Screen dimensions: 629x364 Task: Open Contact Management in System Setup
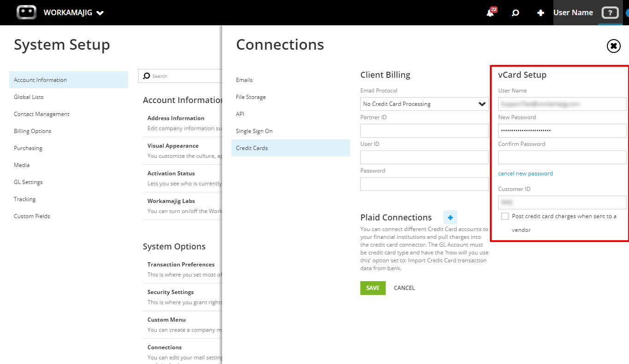click(69, 114)
